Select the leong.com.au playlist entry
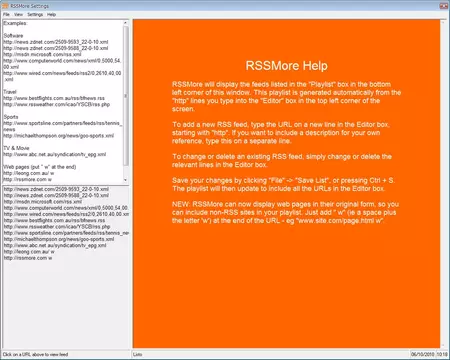This screenshot has height=360, width=450. (x=29, y=252)
